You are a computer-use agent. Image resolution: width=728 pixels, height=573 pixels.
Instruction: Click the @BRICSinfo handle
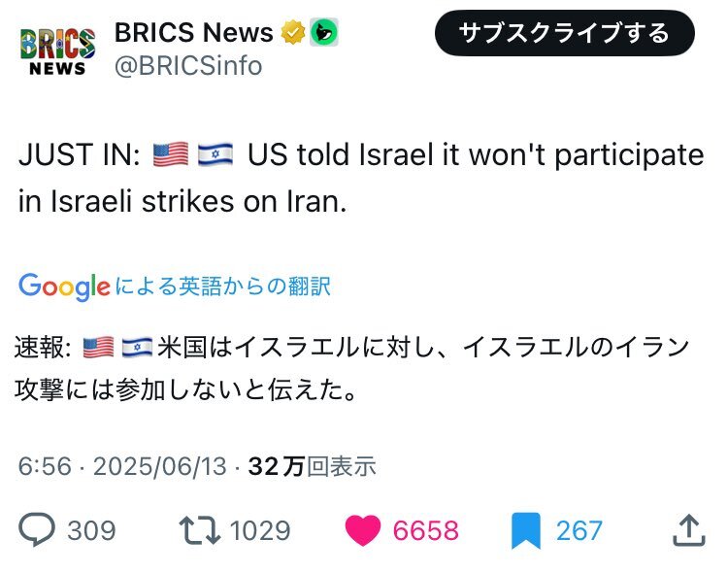point(188,66)
